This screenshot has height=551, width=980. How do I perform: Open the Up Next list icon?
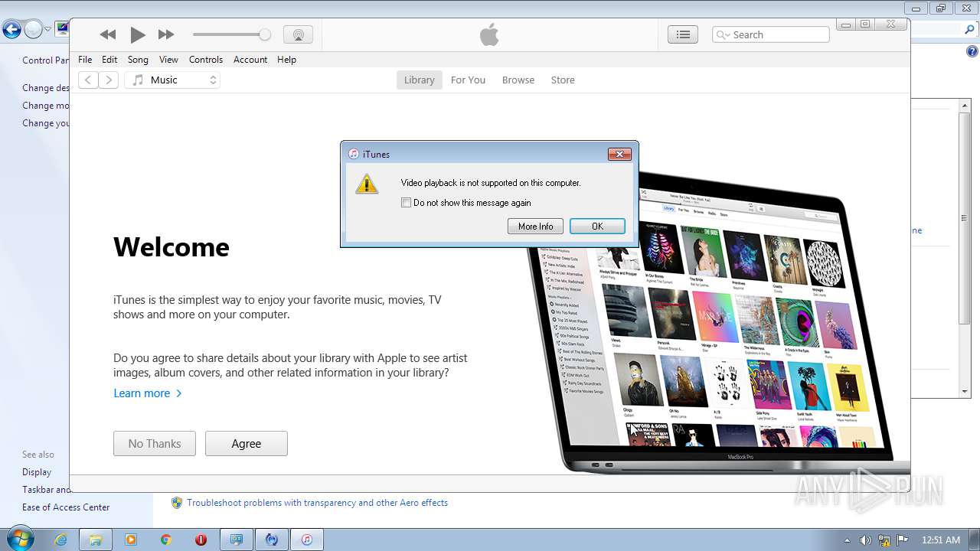click(x=683, y=34)
